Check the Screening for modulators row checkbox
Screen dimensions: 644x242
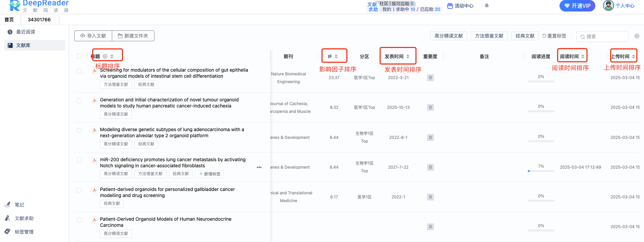[79, 71]
